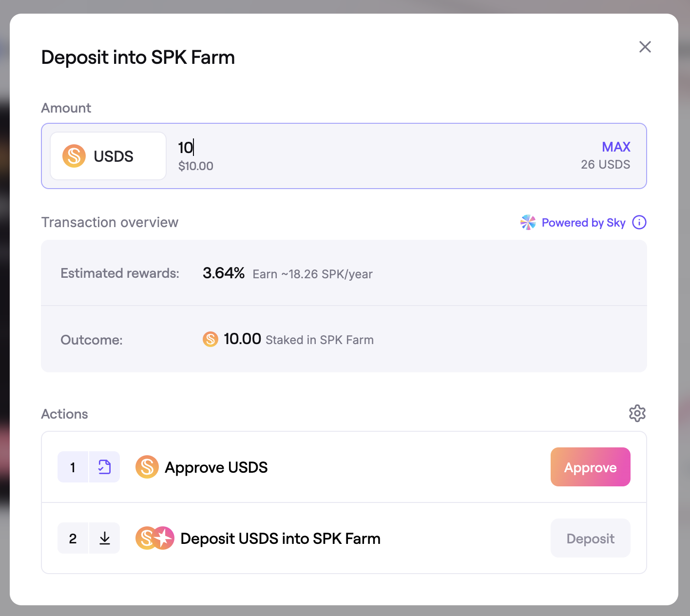Click the 26 USDS balance text

pyautogui.click(x=605, y=165)
